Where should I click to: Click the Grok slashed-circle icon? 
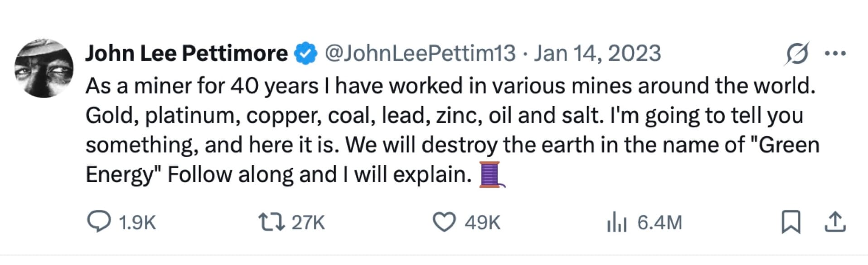coord(796,54)
